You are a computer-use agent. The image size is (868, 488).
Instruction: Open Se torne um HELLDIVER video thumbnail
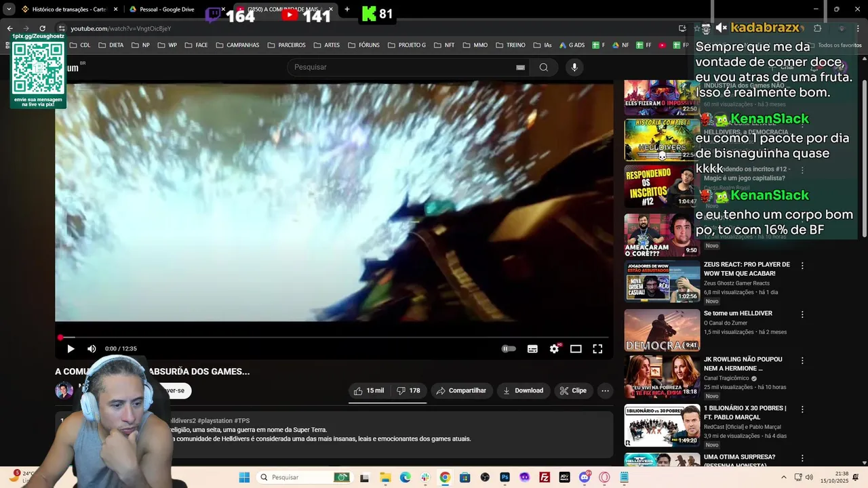[x=662, y=331]
